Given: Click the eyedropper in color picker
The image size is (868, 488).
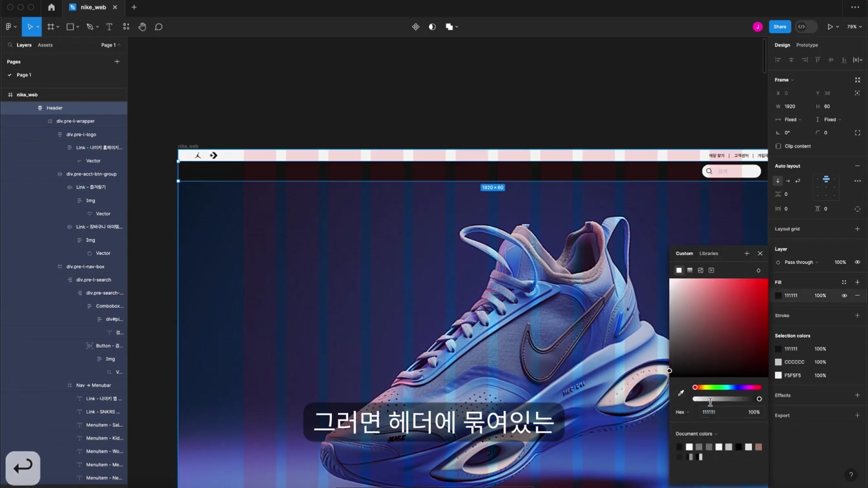Looking at the screenshot, I should click(x=681, y=392).
